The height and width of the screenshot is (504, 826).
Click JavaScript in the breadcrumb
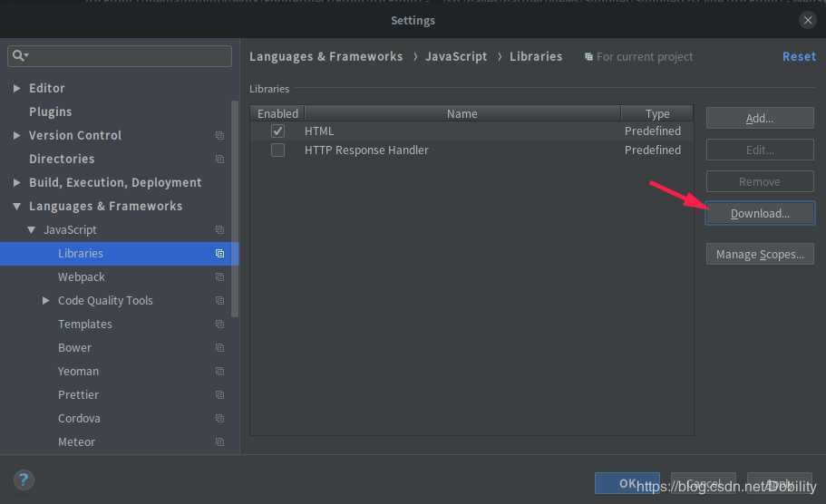456,56
